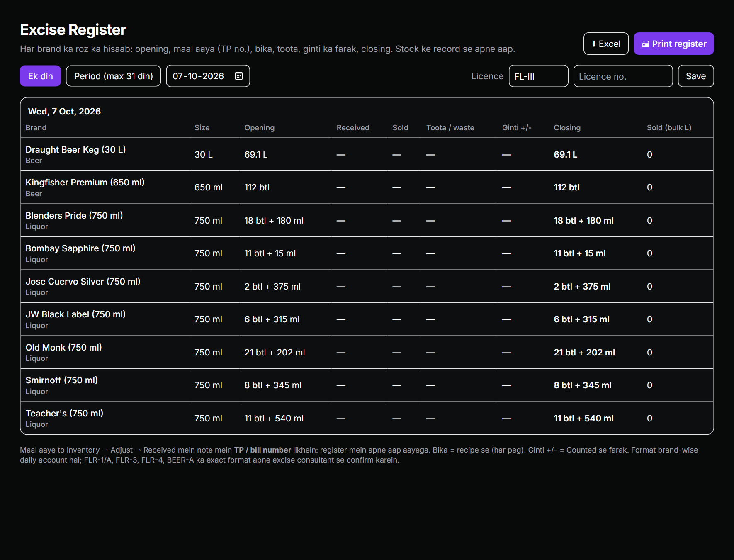
Task: Select Smirnoff (750 ml) brand name
Action: [x=62, y=380]
